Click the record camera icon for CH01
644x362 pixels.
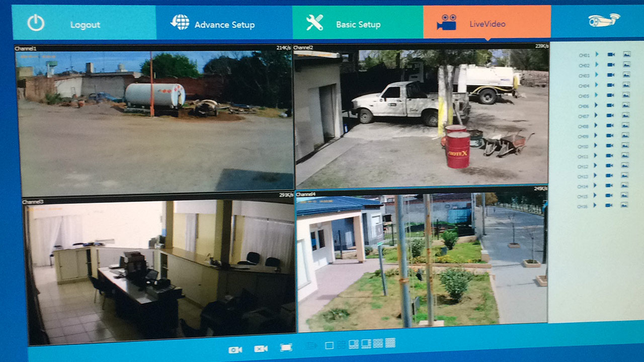tap(611, 54)
